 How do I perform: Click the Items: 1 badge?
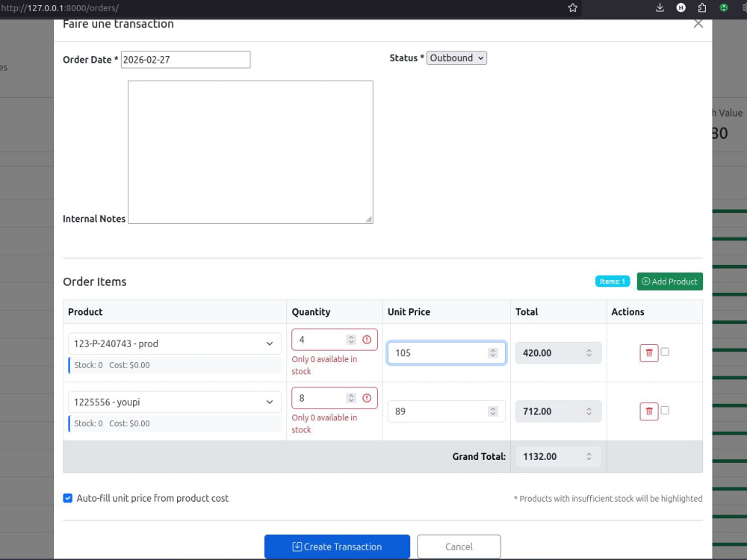pos(613,281)
